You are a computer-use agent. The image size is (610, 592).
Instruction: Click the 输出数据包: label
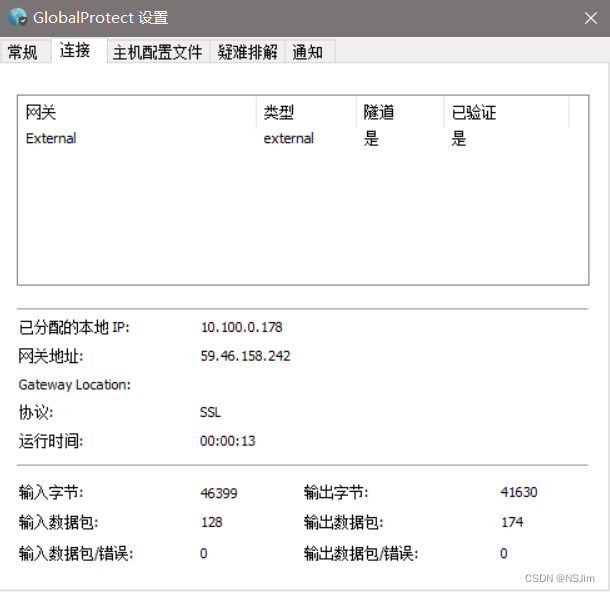click(344, 522)
